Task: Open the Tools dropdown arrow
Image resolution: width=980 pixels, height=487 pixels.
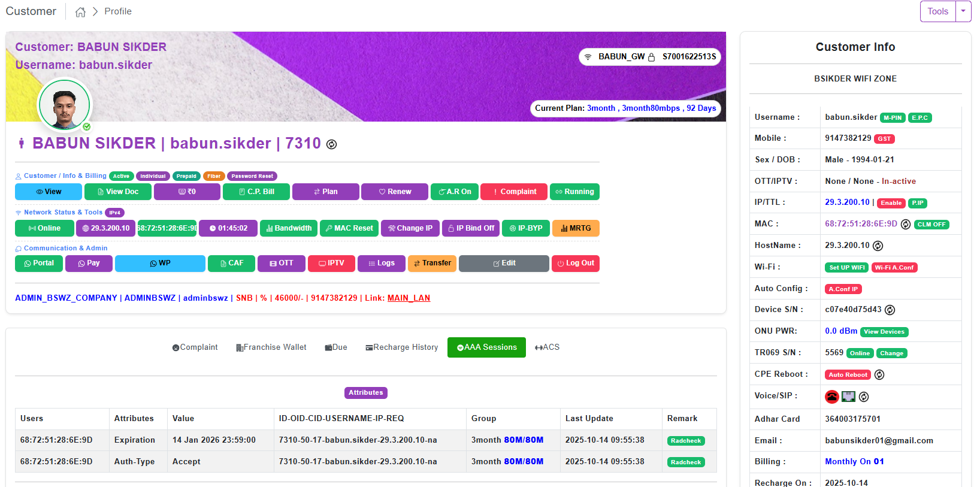Action: coord(963,11)
